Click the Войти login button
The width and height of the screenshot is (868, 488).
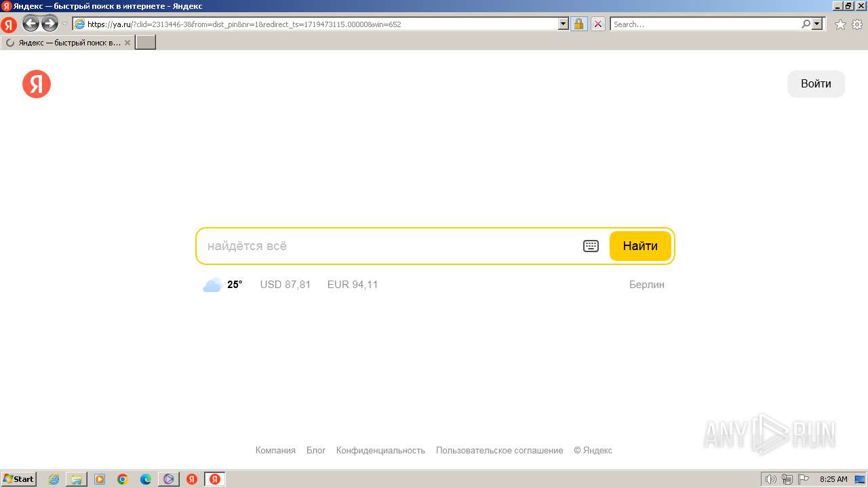tap(816, 84)
